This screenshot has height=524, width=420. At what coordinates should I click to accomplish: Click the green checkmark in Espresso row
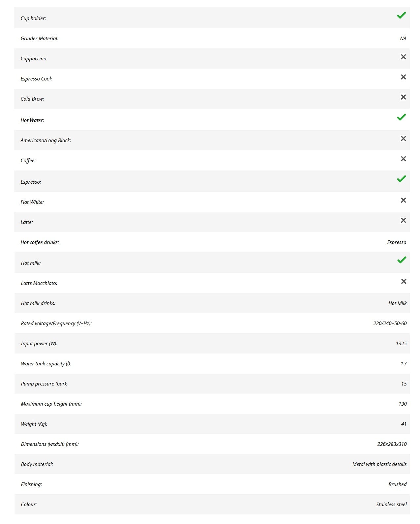click(x=401, y=179)
